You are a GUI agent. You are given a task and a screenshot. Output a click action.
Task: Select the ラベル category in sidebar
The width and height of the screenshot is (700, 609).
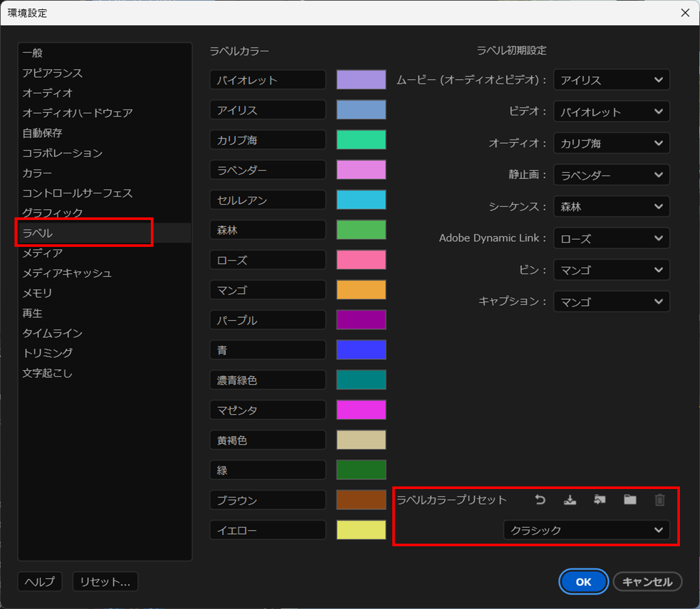point(84,233)
